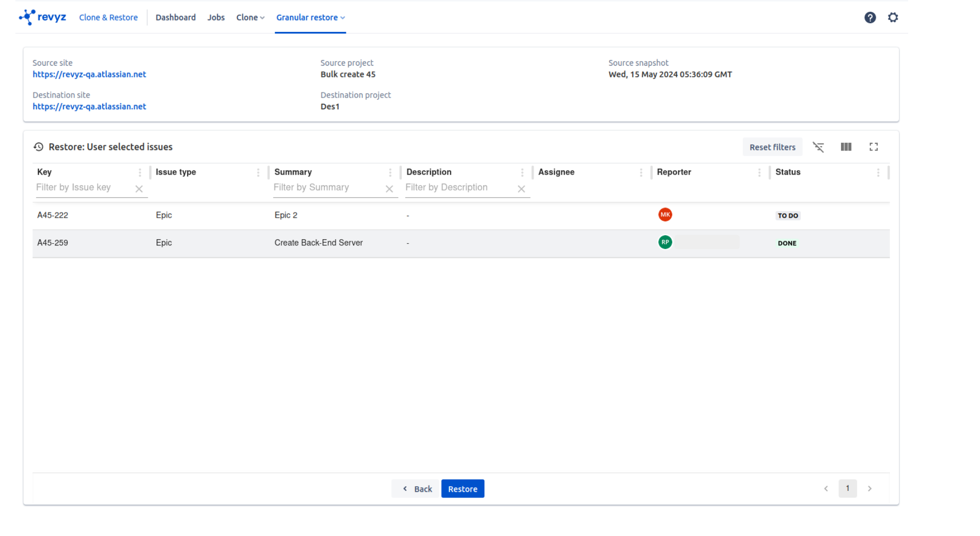Screen dimensions: 980x536
Task: Click the Clone & Restore link
Action: point(108,17)
